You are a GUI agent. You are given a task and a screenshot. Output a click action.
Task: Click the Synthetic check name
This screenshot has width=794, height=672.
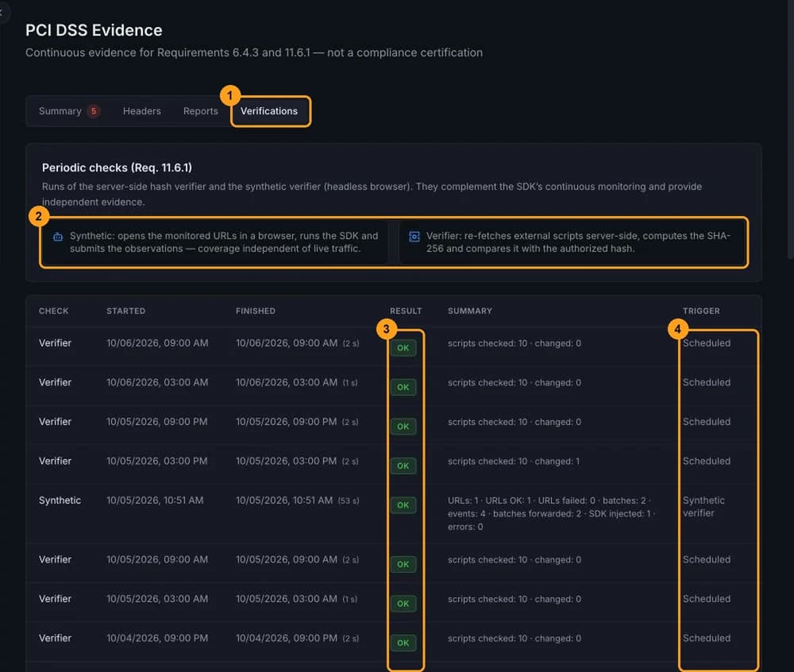tap(60, 500)
